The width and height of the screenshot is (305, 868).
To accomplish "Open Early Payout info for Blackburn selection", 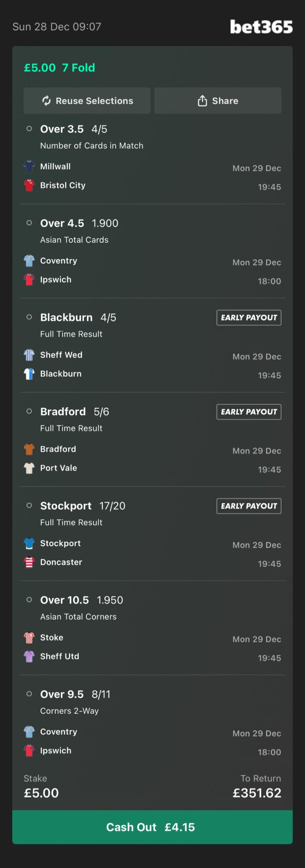I will tap(249, 318).
